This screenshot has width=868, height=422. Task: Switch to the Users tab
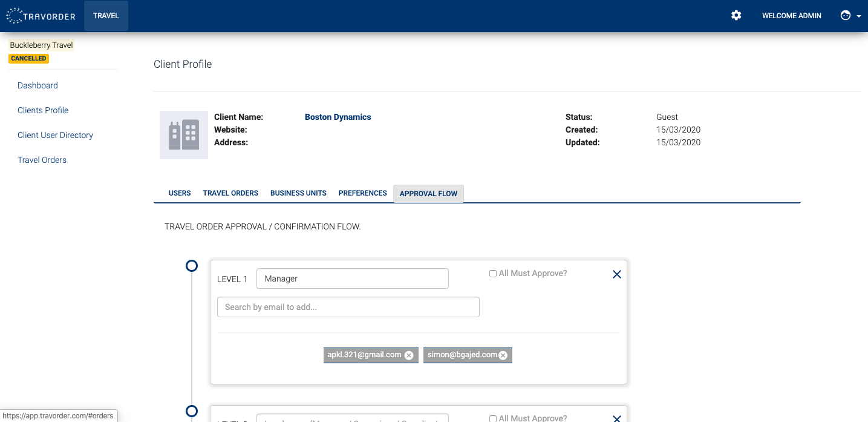coord(180,193)
